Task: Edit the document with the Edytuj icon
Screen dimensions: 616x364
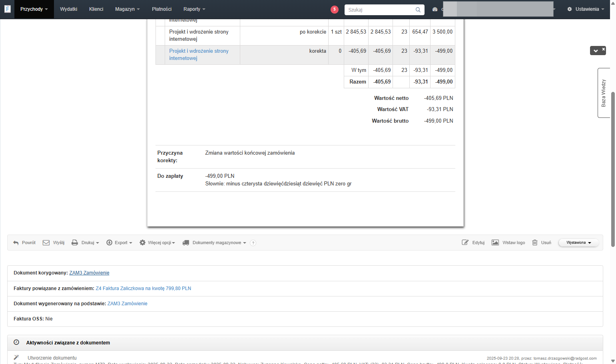Action: 465,243
